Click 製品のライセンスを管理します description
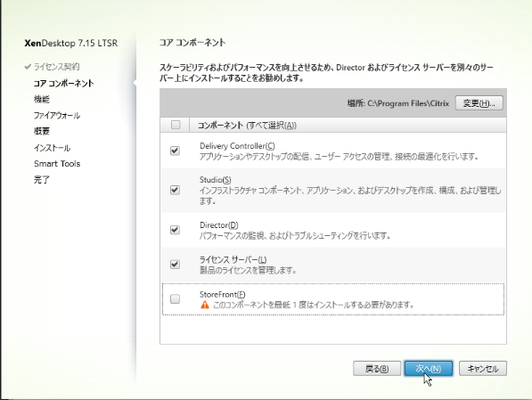 248,271
